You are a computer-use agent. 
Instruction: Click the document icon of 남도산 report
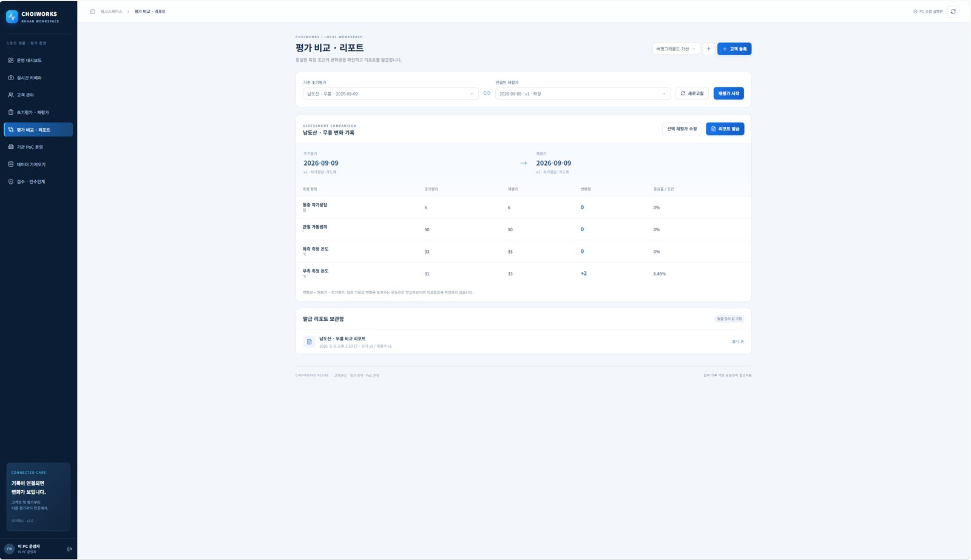coord(310,342)
